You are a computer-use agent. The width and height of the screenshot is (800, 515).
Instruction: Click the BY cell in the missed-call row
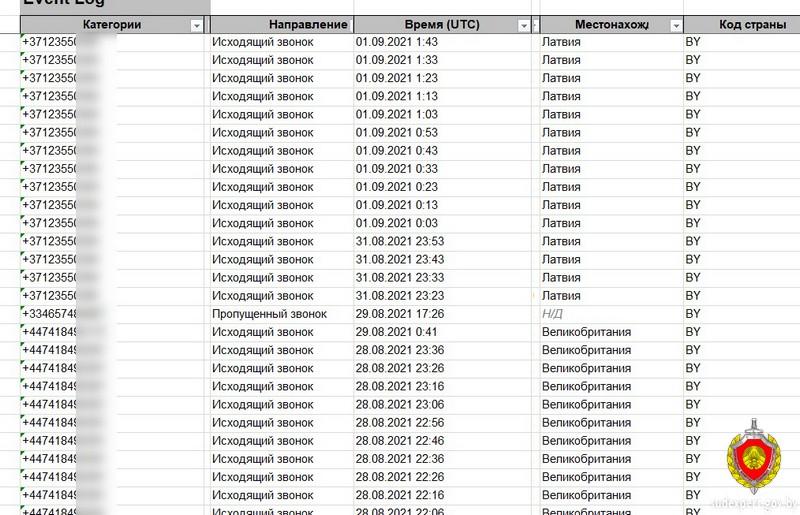(693, 314)
